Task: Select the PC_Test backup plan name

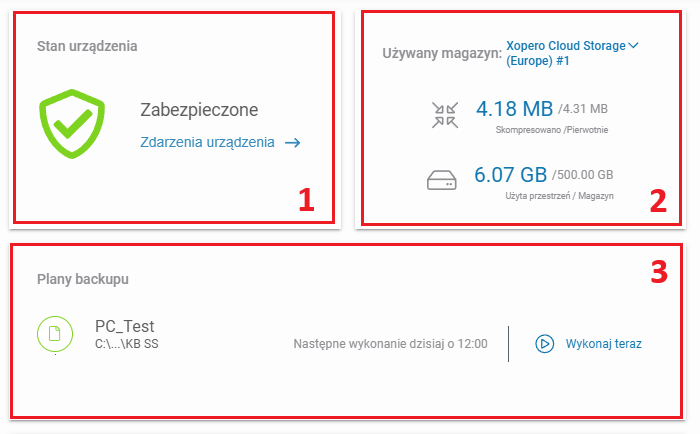Action: pos(124,326)
